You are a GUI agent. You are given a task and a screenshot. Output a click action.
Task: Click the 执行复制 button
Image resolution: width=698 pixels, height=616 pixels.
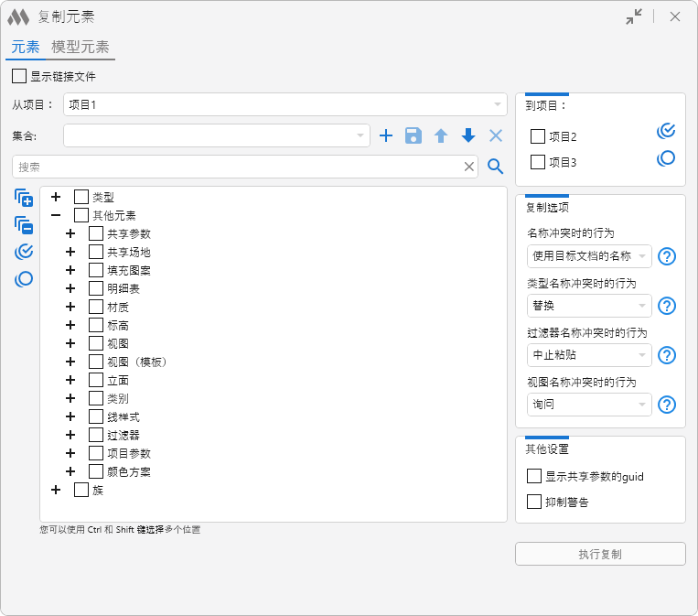[x=600, y=555]
